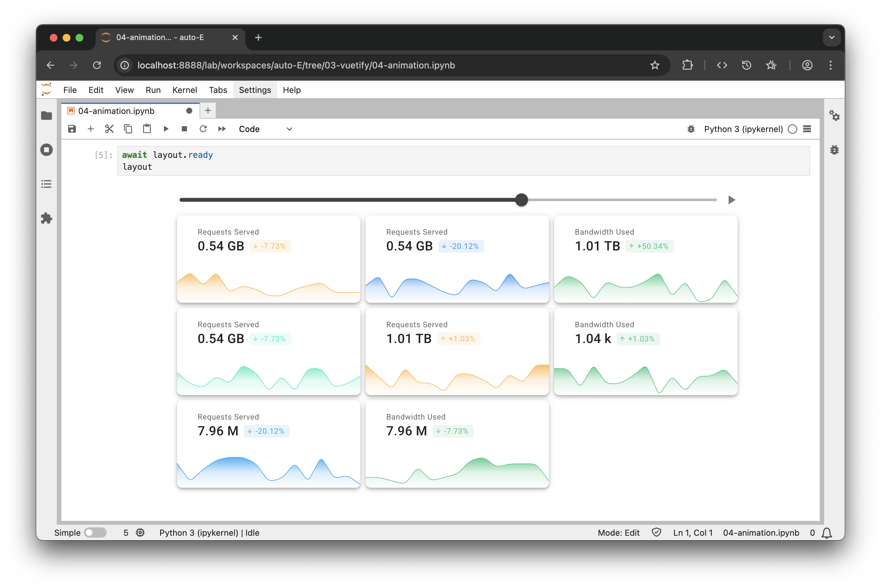Insert a new cell below with the plus icon
This screenshot has width=881, height=588.
(90, 129)
